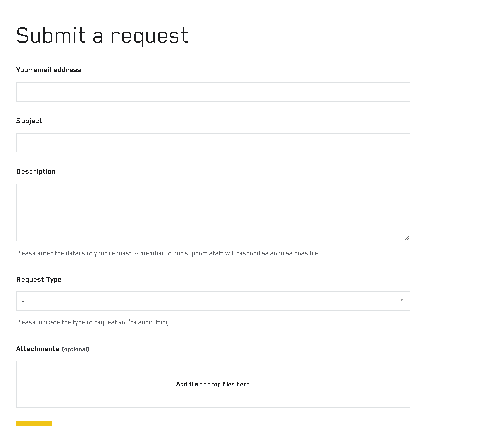Click the "Subject" field label
Viewport: 504px width, 426px height.
(x=29, y=121)
